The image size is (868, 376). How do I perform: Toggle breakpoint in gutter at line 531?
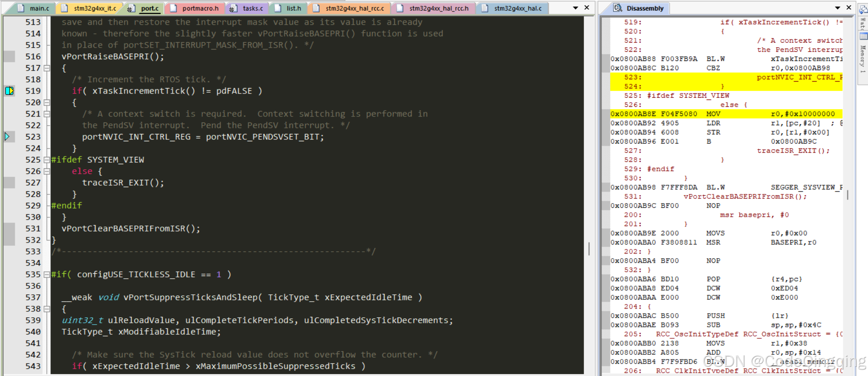click(x=9, y=228)
